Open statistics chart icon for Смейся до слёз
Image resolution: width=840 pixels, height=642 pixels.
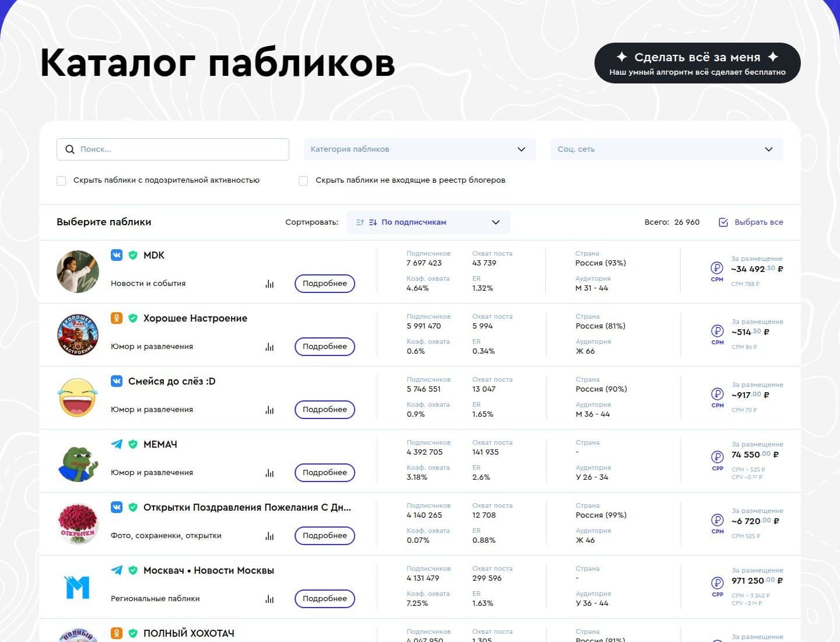point(269,410)
